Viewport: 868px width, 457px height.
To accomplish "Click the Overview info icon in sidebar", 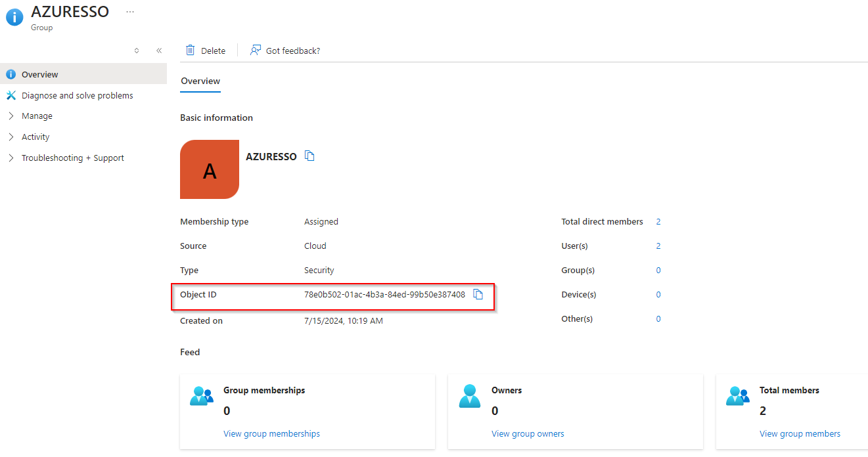I will pyautogui.click(x=11, y=74).
